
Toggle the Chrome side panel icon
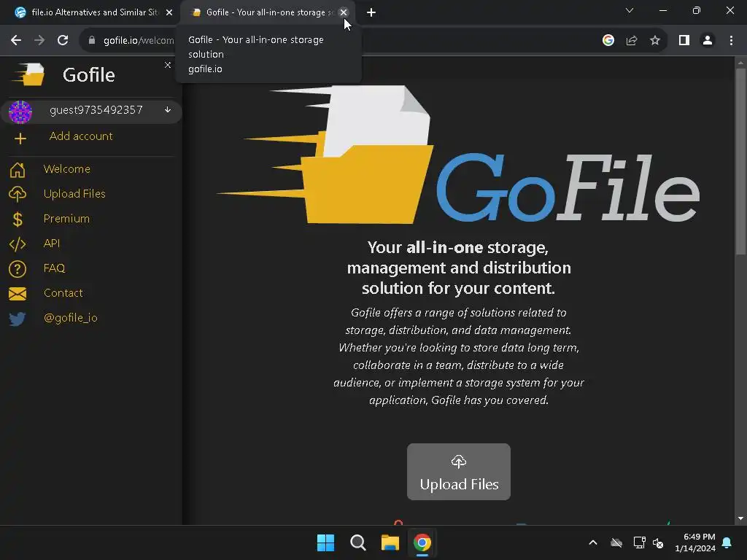click(x=684, y=41)
